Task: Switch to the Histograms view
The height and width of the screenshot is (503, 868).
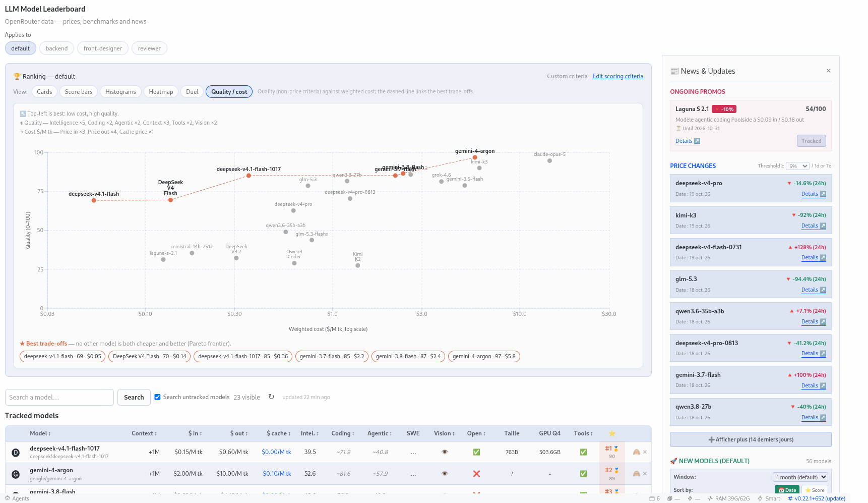Action: (x=120, y=92)
